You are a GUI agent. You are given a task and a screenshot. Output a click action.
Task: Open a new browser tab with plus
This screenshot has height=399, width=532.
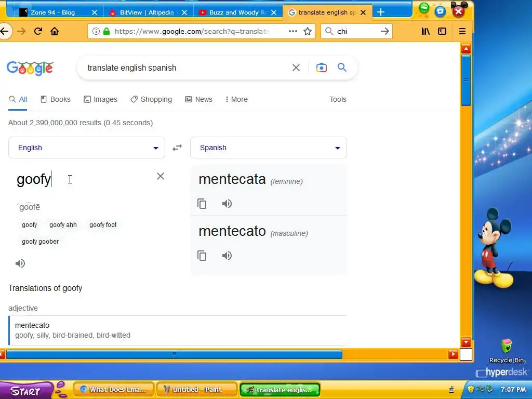point(381,12)
